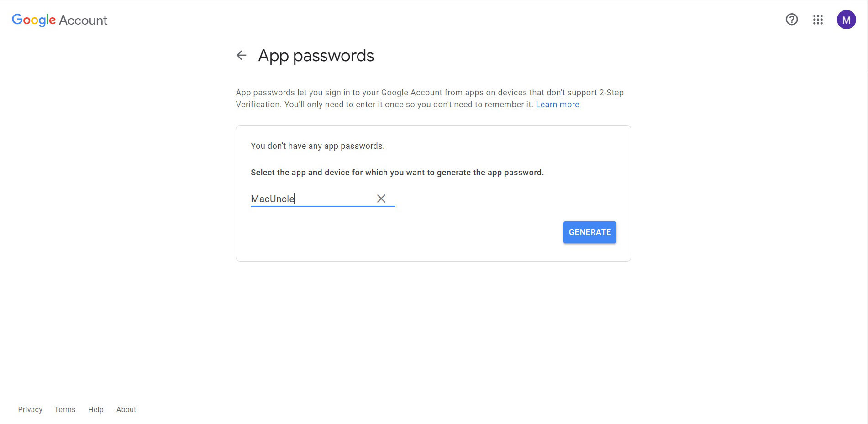Open the Google Account help icon

(791, 20)
